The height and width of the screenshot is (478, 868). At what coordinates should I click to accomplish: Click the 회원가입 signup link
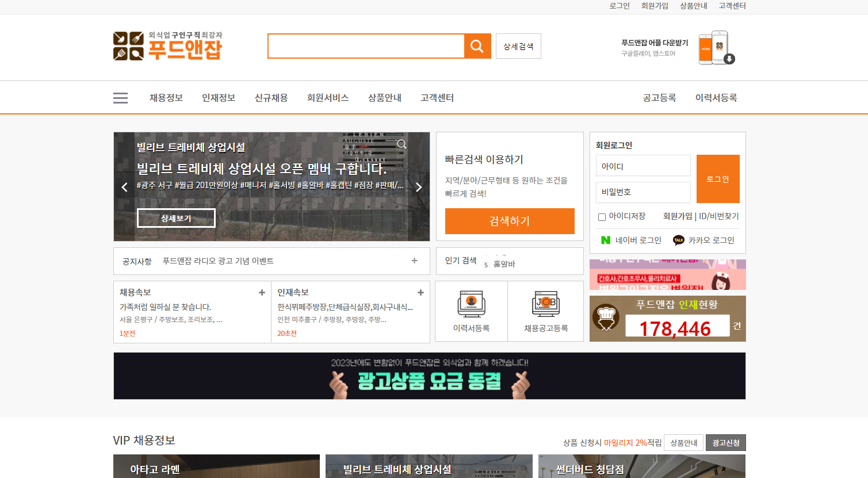pyautogui.click(x=654, y=6)
